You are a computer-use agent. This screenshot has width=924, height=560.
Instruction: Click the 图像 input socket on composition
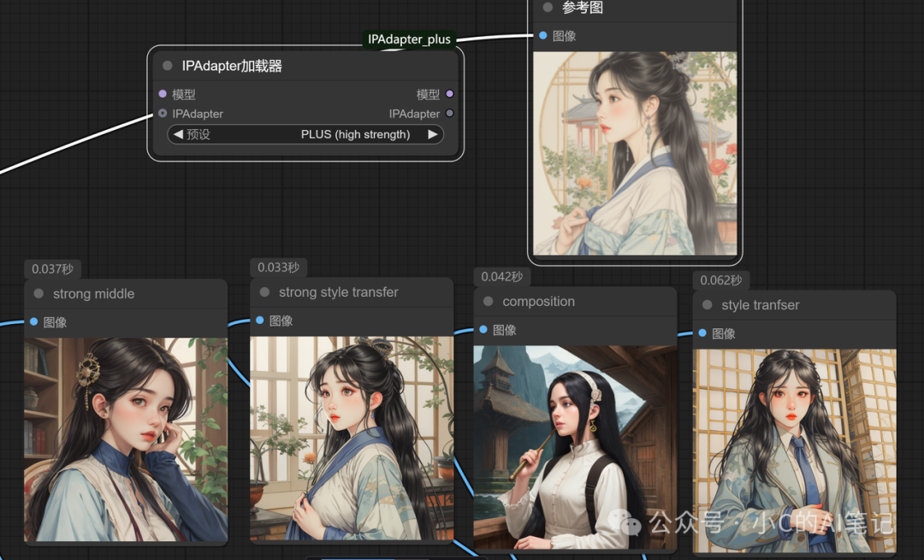tap(483, 330)
